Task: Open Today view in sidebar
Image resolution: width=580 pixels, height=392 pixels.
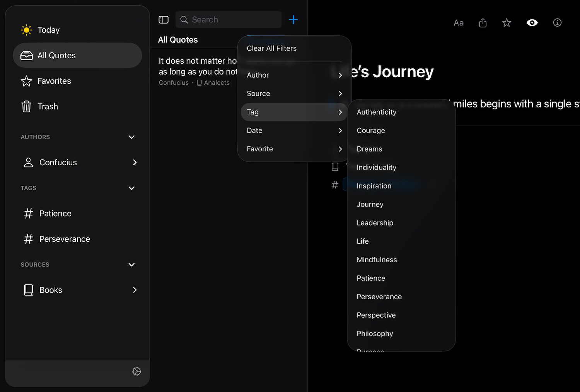Action: pos(48,30)
